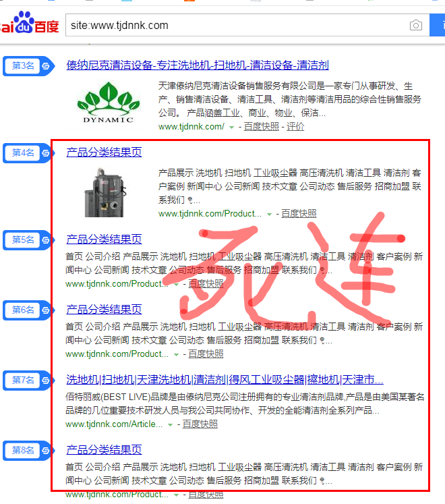This screenshot has width=445, height=504.
Task: Open rank 8 产品分类结果页 title link
Action: click(x=104, y=449)
